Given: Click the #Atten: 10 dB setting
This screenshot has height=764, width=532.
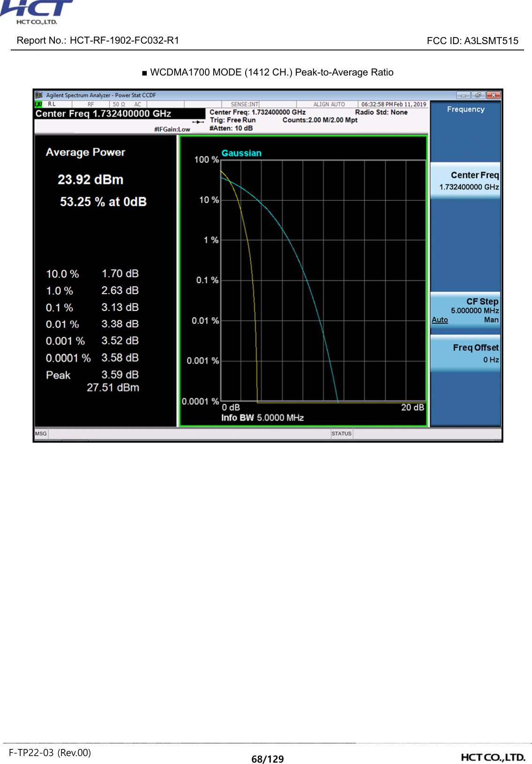Looking at the screenshot, I should coord(231,128).
